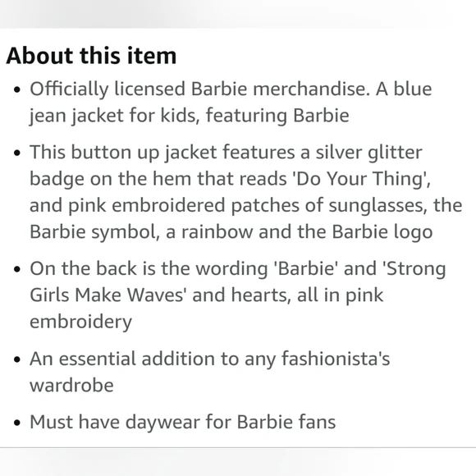Click the bullet before 'An essential addition'
Image resolution: width=476 pixels, height=476 pixels.
(17, 359)
